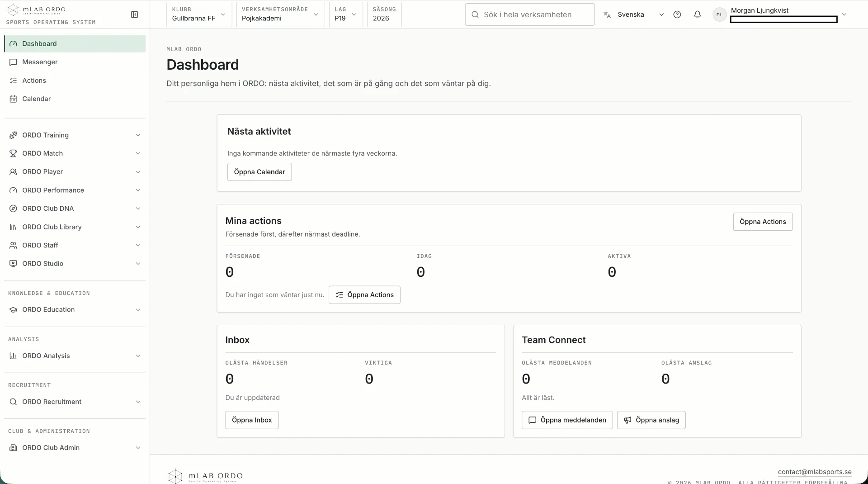Click the ORDO Analysis bar chart icon
The image size is (868, 484).
click(x=13, y=356)
